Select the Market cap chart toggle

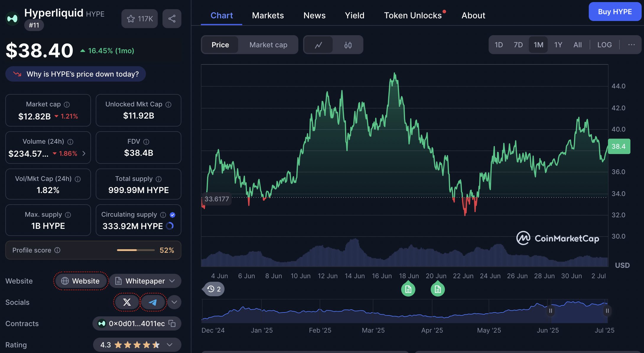pyautogui.click(x=268, y=45)
